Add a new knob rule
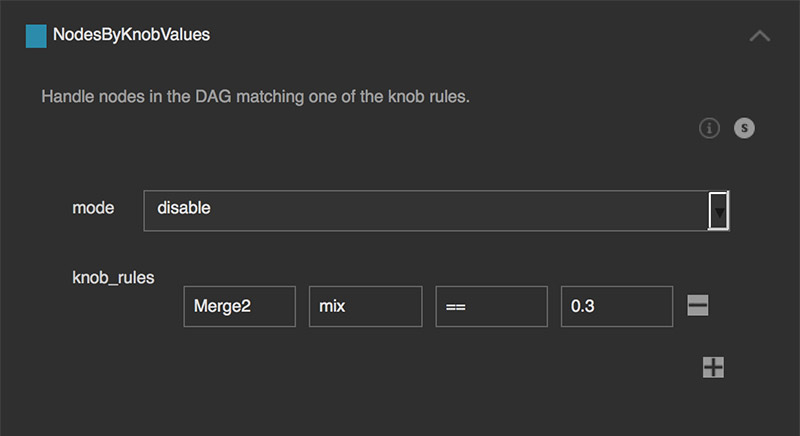The width and height of the screenshot is (800, 436). pyautogui.click(x=713, y=367)
